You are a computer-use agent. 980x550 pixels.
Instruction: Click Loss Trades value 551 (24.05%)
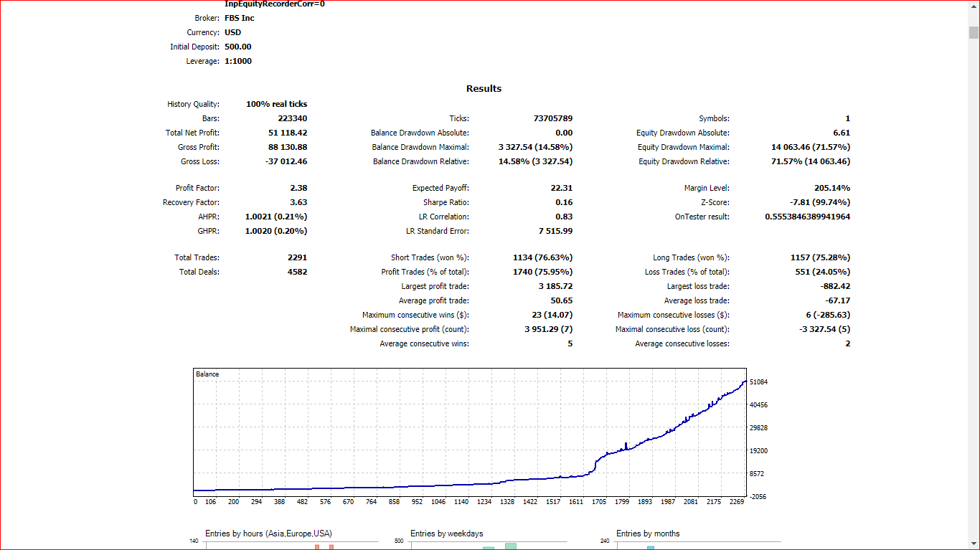(x=824, y=272)
